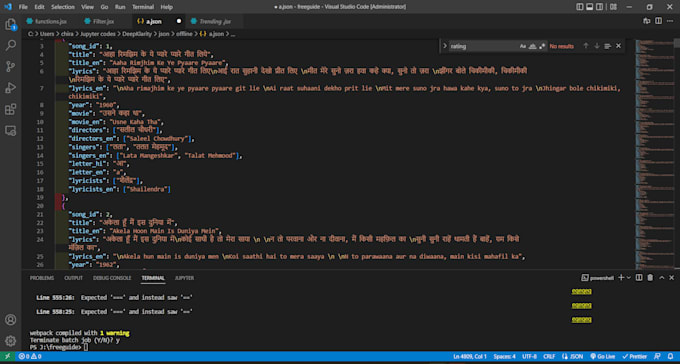Switch to the JUPYTER panel tab

(x=184, y=278)
